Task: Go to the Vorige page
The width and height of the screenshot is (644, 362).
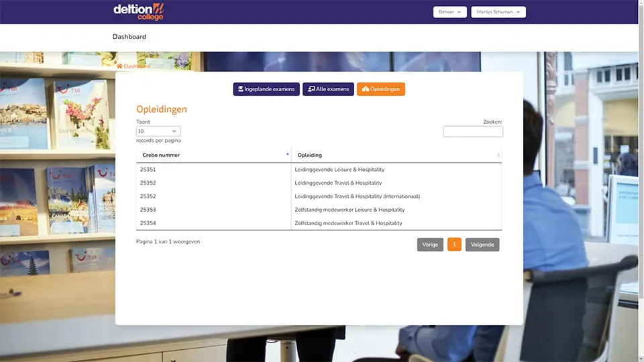Action: (x=430, y=245)
